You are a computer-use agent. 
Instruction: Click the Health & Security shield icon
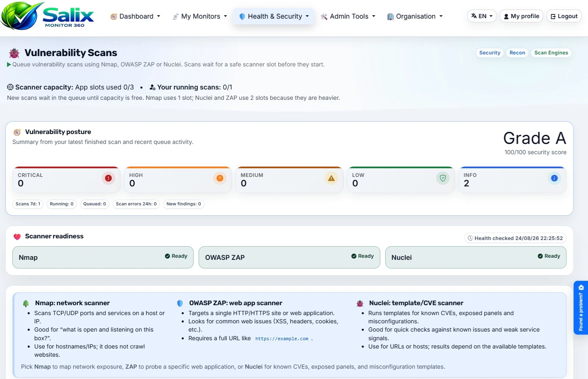point(242,16)
